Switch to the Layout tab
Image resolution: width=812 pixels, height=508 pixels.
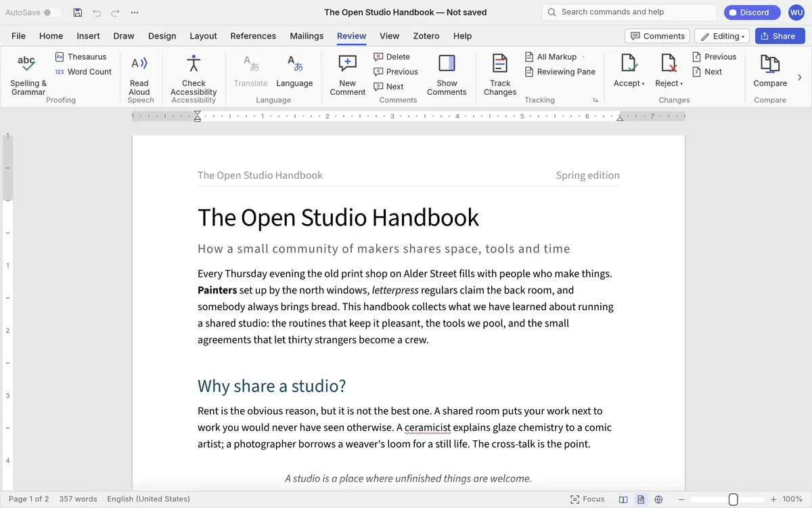pos(203,36)
